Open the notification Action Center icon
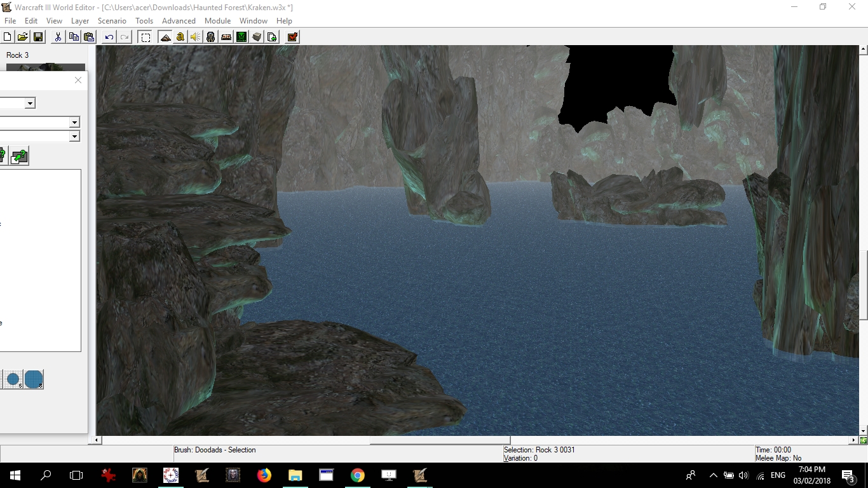Viewport: 868px width, 488px height. point(848,475)
